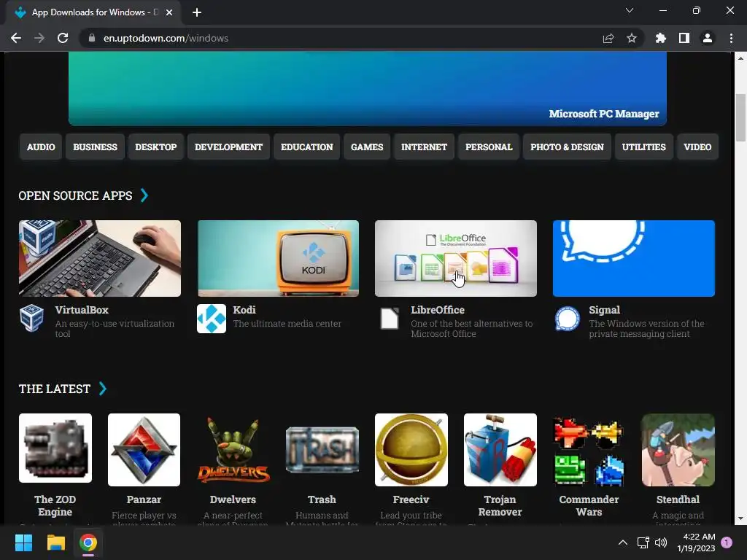The height and width of the screenshot is (560, 747).
Task: Click The ZOD Engine game icon
Action: tap(55, 448)
